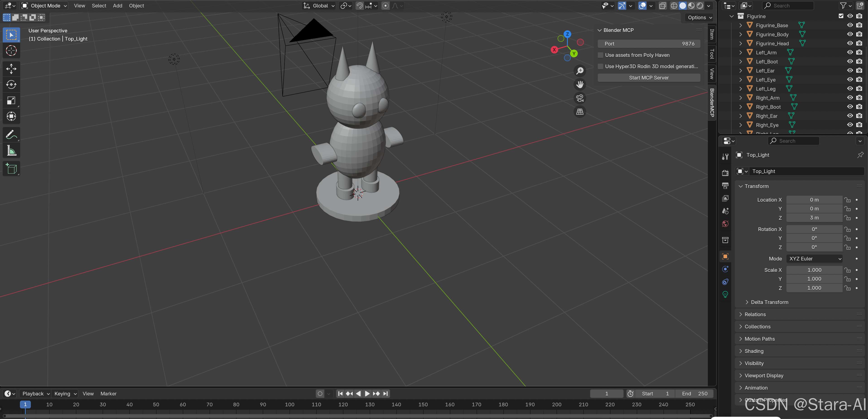Click Start MCP Server button

click(x=649, y=78)
